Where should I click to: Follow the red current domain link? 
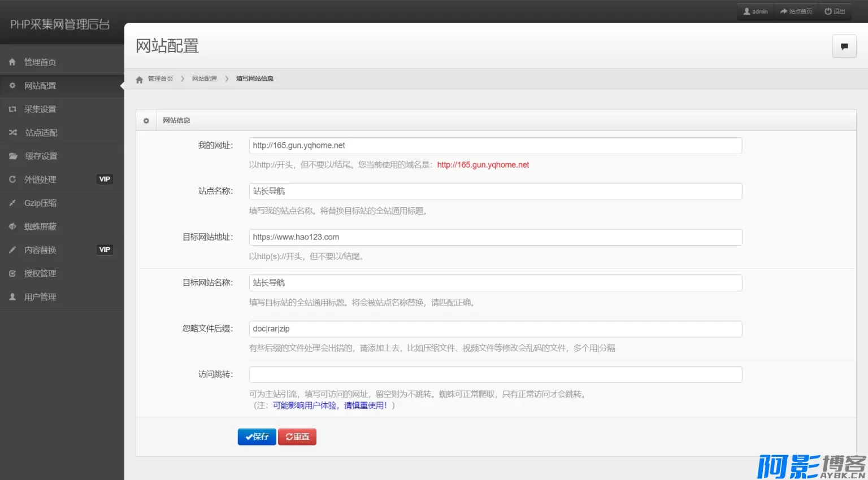[x=483, y=165]
